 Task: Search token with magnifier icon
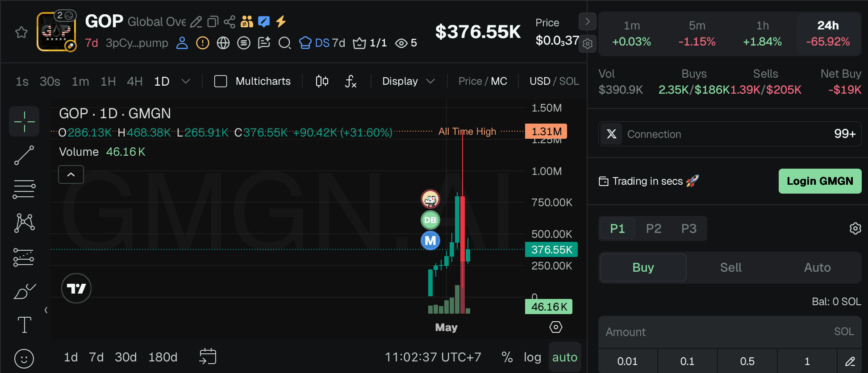(x=284, y=43)
